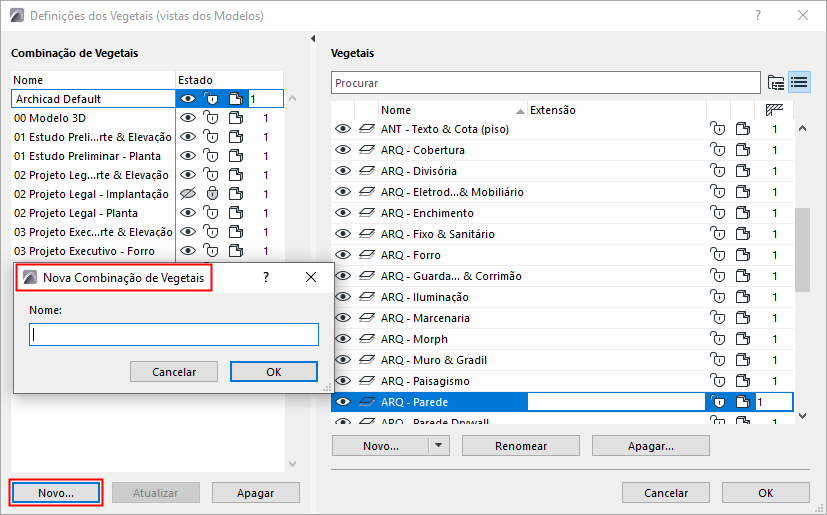
Task: Confirm the new layer combination with OK
Action: [273, 371]
